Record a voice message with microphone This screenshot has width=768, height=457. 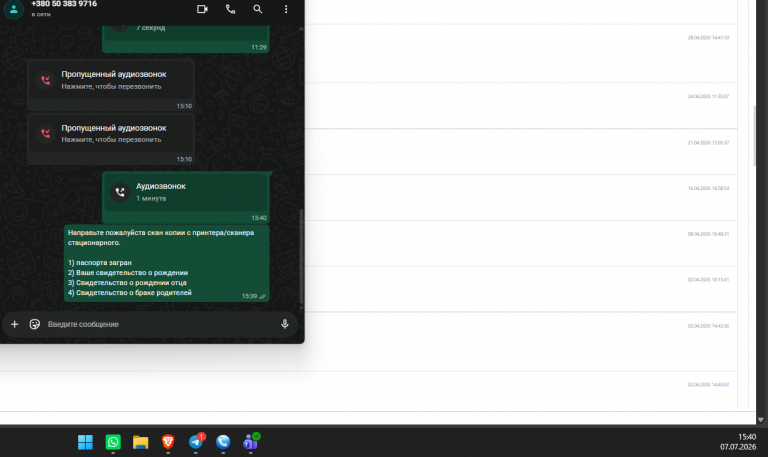[285, 324]
